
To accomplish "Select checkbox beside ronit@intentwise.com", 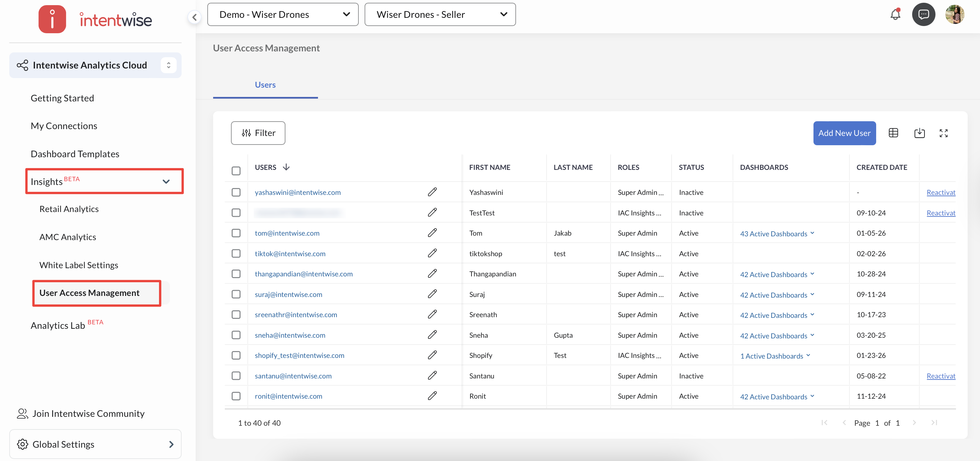I will point(236,396).
